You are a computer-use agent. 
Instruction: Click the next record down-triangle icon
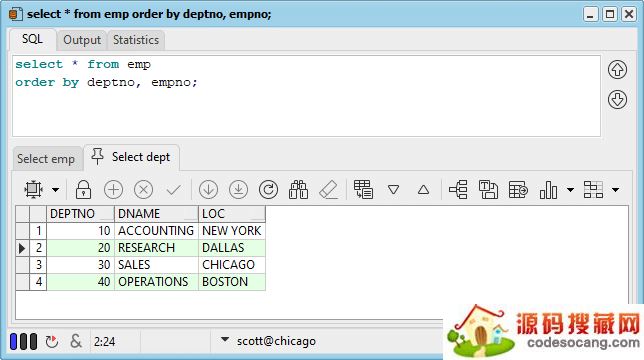393,190
